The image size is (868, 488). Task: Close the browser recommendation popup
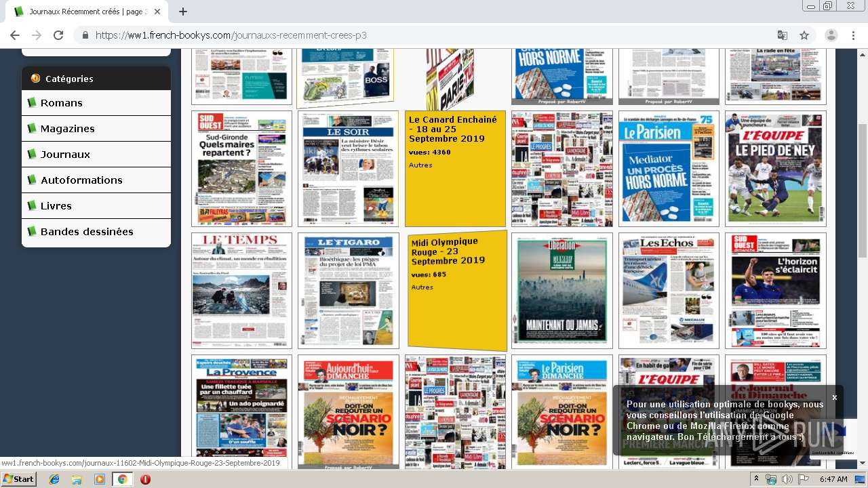click(835, 398)
